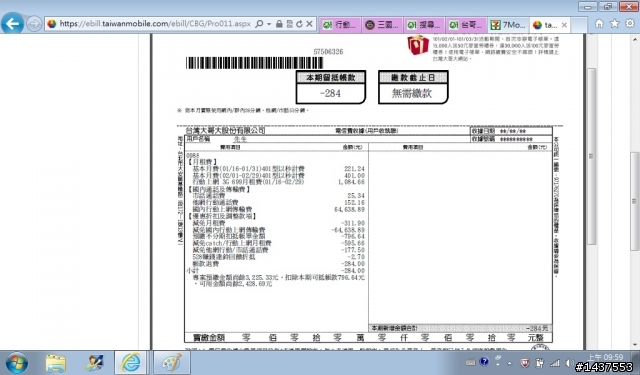Click the page vertical scrollbar up arrow
This screenshot has width=640, height=375.
[x=635, y=40]
